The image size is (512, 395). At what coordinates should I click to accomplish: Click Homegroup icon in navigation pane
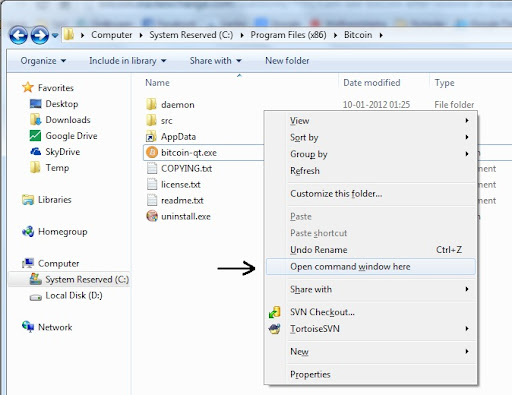(x=28, y=232)
